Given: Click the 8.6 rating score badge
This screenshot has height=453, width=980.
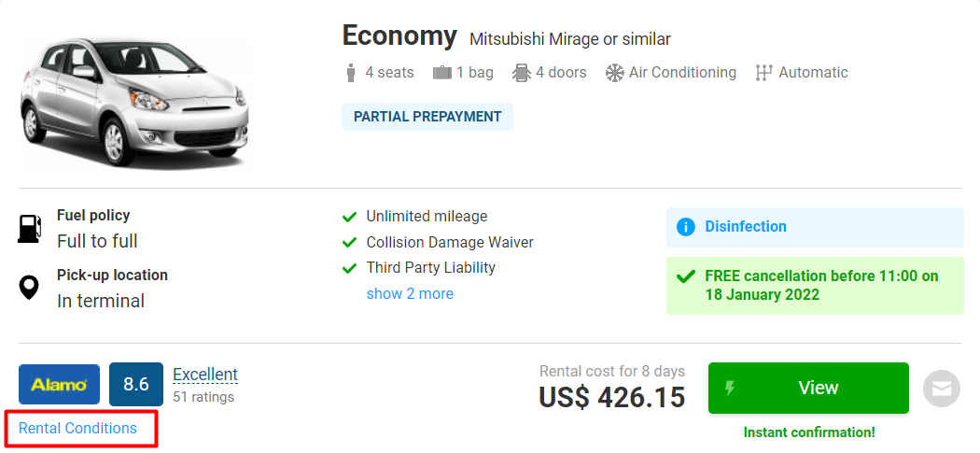Looking at the screenshot, I should 136,385.
